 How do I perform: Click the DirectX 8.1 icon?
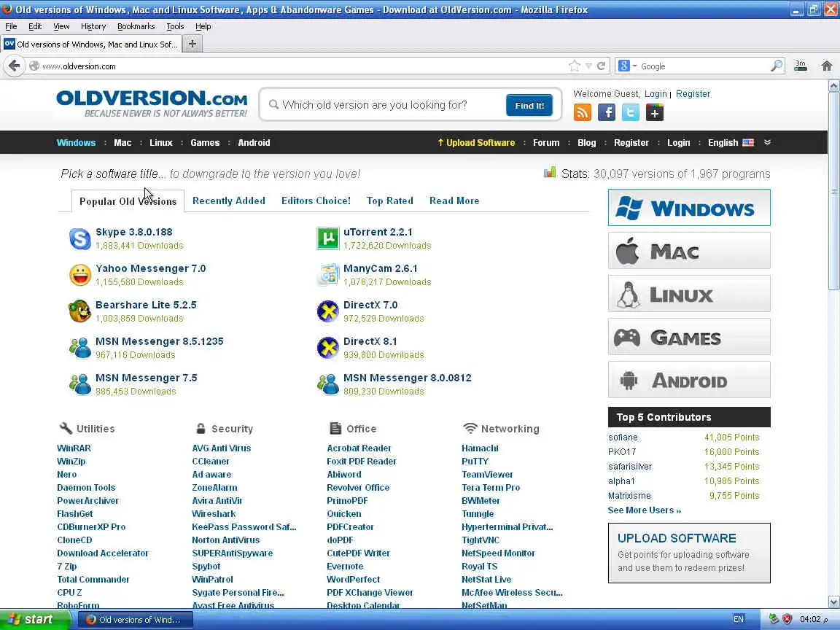click(328, 348)
